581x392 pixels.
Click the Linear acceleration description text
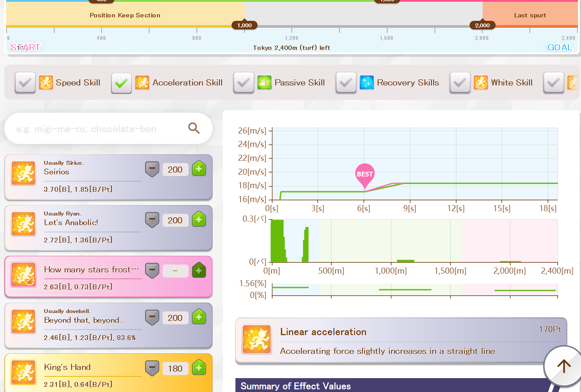(388, 351)
